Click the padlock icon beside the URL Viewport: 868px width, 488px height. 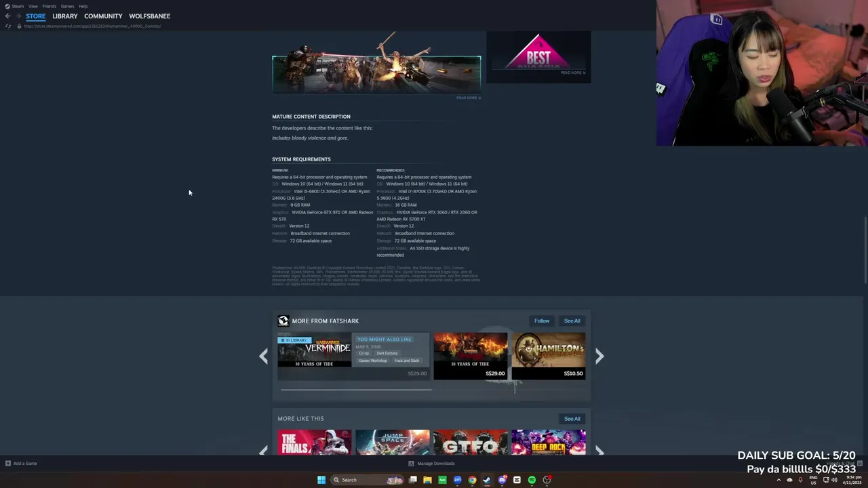coord(18,26)
